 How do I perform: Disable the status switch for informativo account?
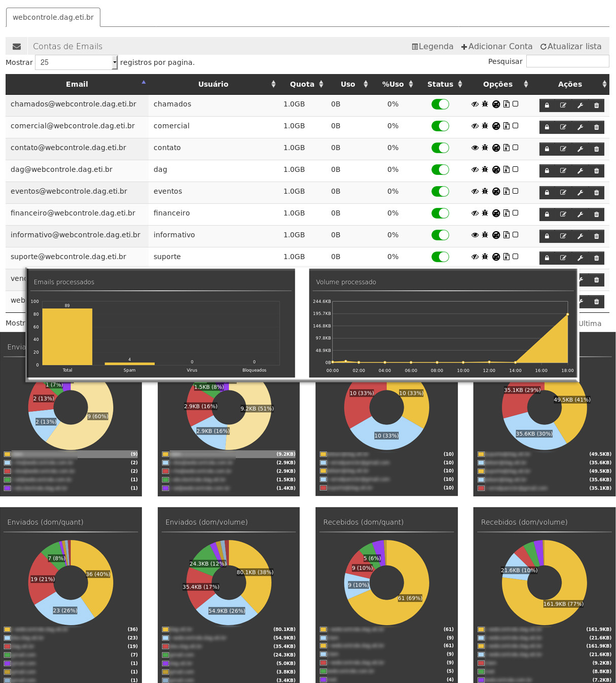440,235
